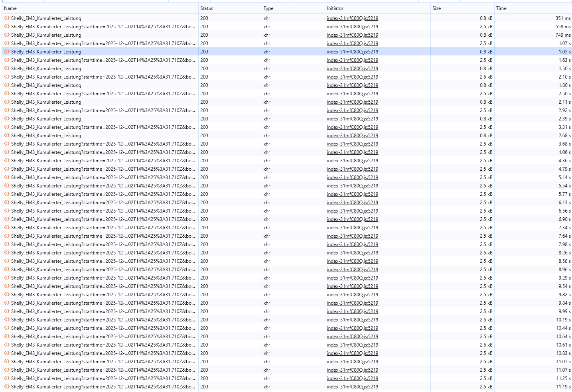Open the initiator link in the 8.26 s row

point(353,253)
